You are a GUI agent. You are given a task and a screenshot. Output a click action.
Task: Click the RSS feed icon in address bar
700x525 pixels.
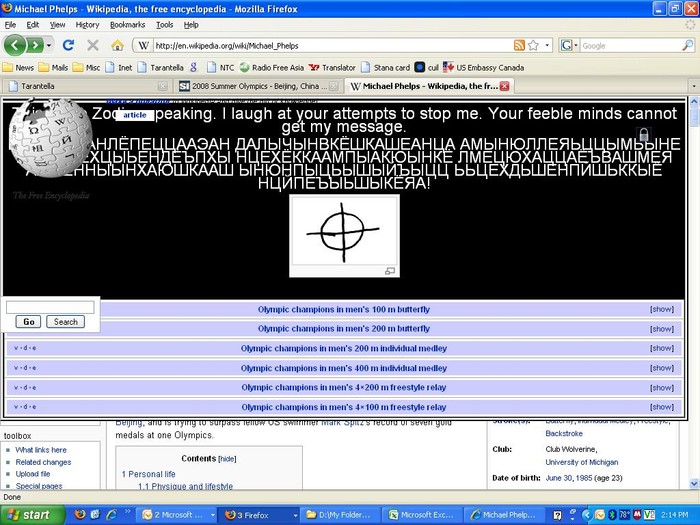point(519,45)
